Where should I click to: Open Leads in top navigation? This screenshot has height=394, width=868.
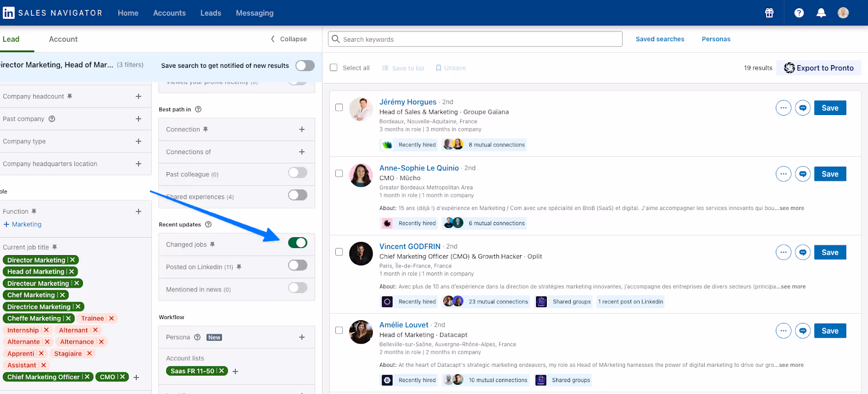[x=210, y=13]
